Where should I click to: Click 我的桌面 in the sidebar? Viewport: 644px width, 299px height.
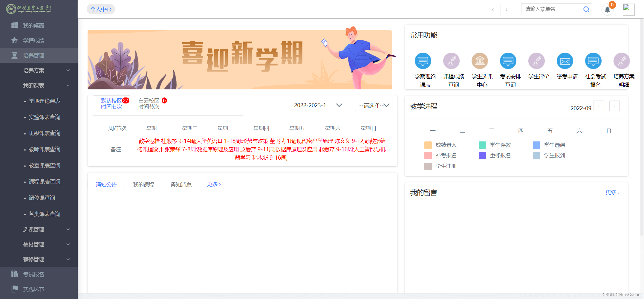click(x=39, y=25)
